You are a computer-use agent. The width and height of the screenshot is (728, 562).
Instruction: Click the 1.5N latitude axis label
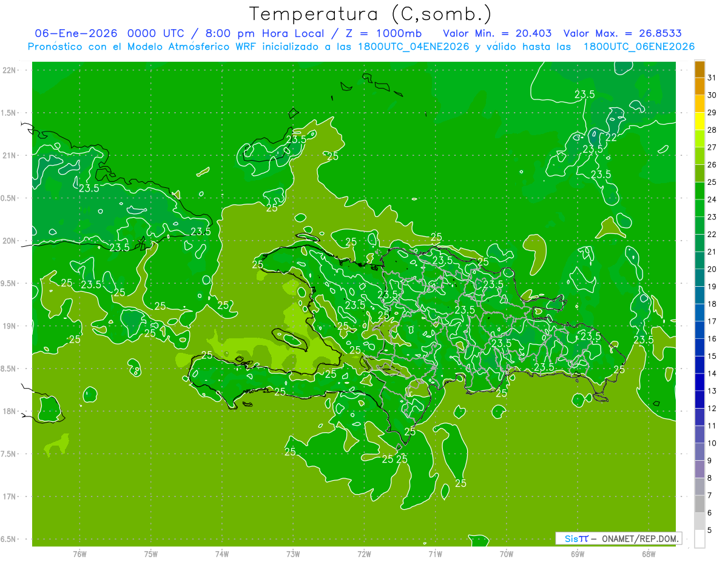pyautogui.click(x=8, y=113)
